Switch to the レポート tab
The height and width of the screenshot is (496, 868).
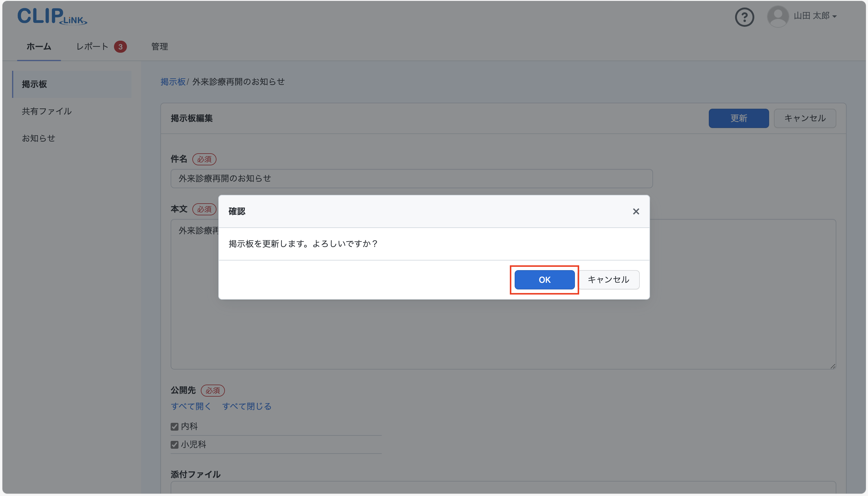pyautogui.click(x=92, y=47)
